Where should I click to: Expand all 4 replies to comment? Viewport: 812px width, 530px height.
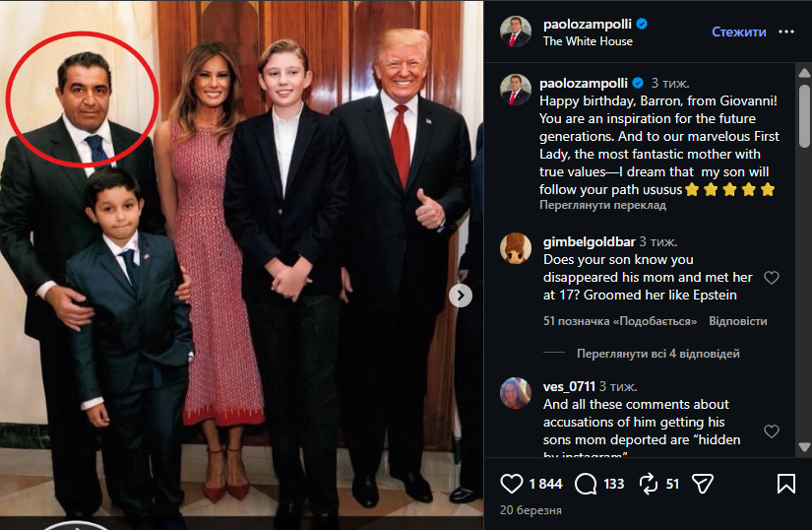[x=658, y=354]
